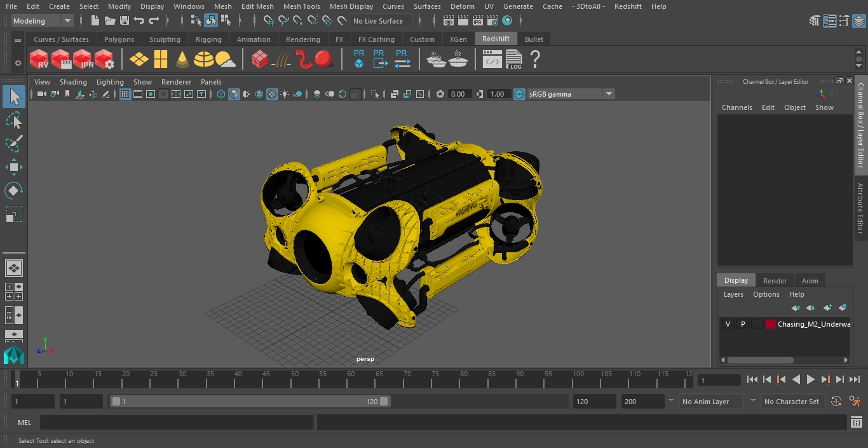Screen dimensions: 868x448
Task: Switch to the Render layer tab
Action: click(x=775, y=280)
